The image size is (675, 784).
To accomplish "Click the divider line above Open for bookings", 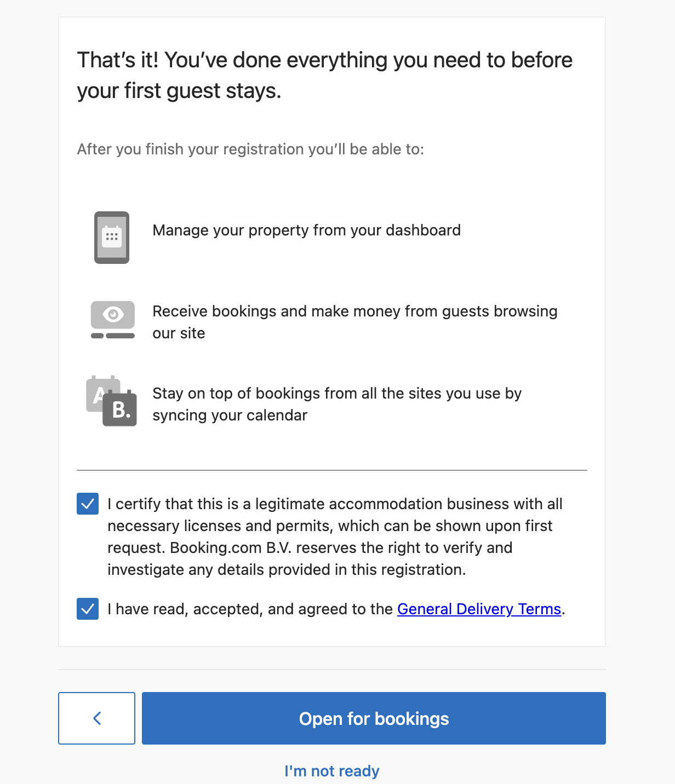I will (x=332, y=669).
